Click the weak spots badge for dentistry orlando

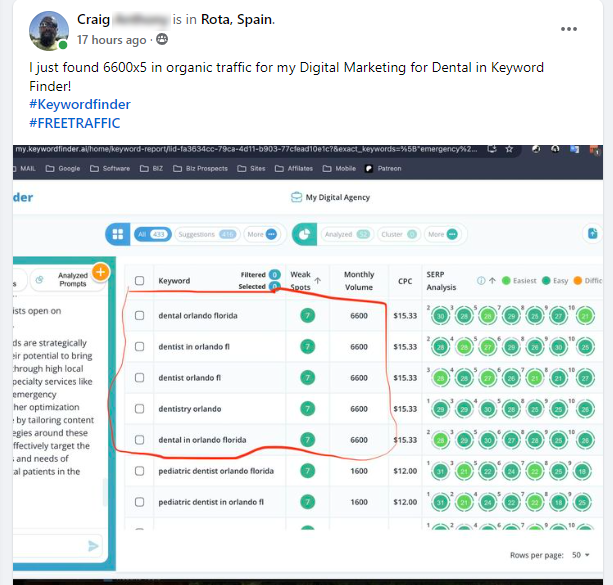(307, 409)
